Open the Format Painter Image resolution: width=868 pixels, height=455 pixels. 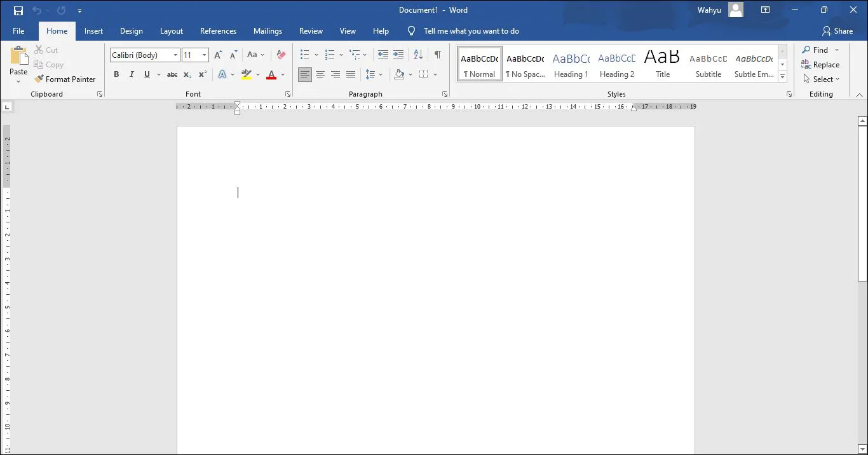click(66, 79)
